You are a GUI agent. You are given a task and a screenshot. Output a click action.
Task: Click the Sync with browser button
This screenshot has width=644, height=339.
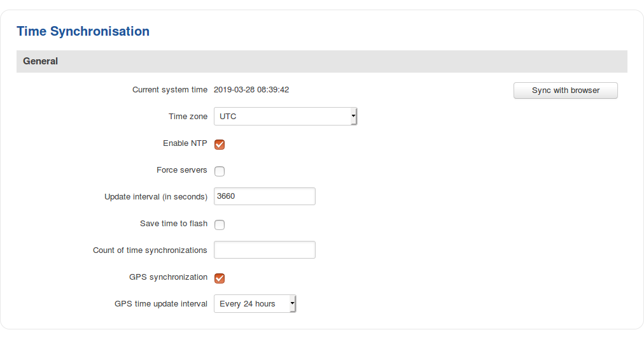point(565,90)
